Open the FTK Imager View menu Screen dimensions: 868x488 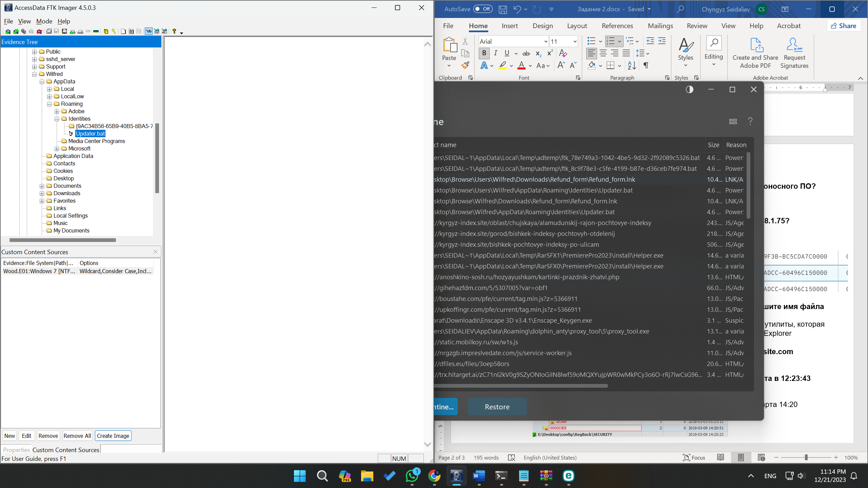(x=24, y=21)
